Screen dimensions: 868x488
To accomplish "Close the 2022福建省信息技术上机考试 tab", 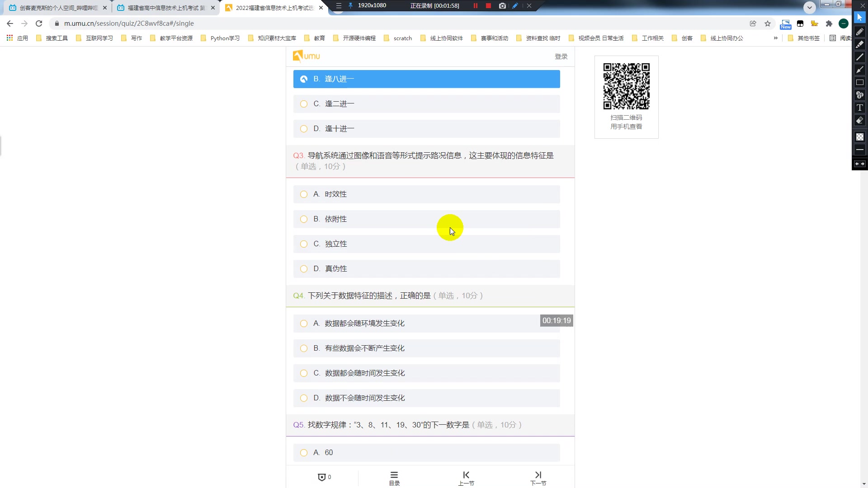I will [321, 8].
